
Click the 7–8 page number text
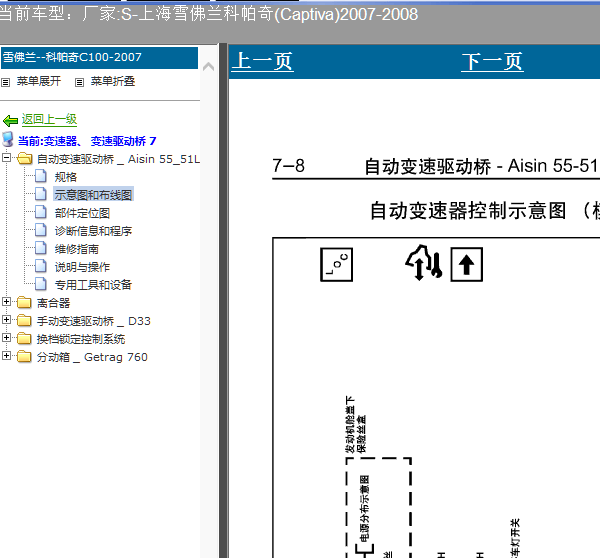click(x=289, y=166)
